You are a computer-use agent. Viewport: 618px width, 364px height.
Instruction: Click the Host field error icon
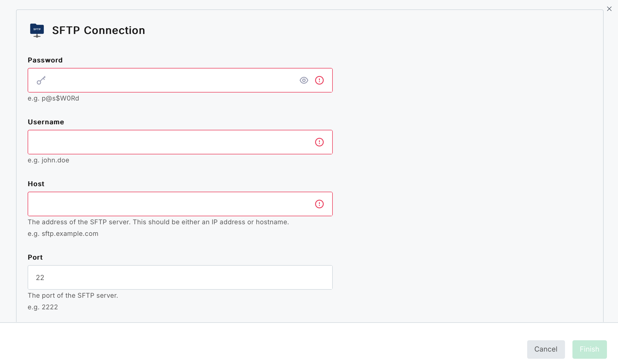[319, 204]
